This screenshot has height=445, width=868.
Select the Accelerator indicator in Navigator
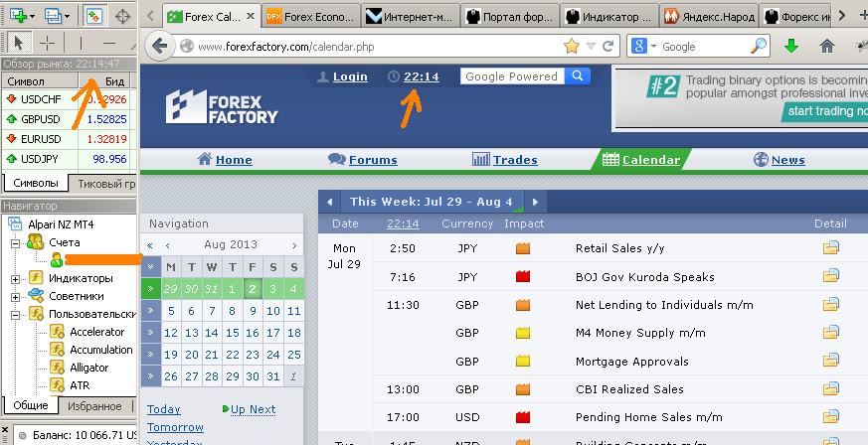96,332
